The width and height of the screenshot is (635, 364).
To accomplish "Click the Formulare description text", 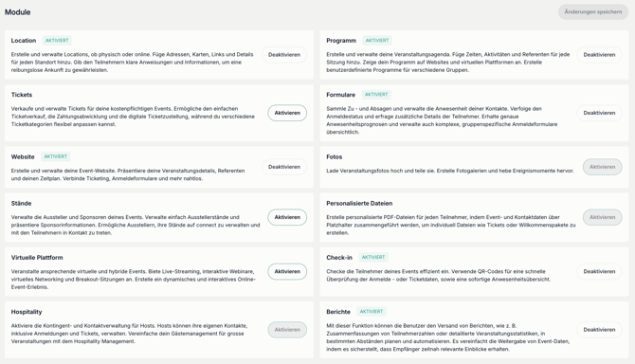I will coord(442,120).
